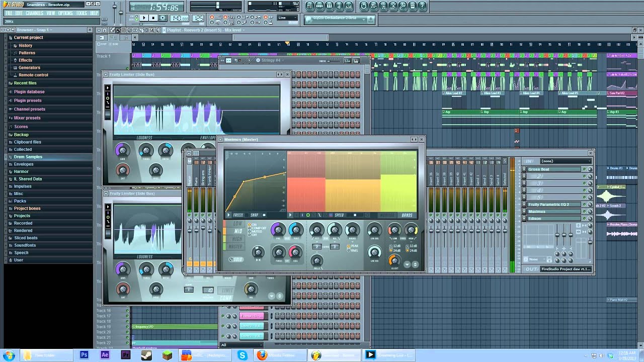Open Gross Beat slot dropdown arrow
This screenshot has width=644, height=362.
[524, 169]
